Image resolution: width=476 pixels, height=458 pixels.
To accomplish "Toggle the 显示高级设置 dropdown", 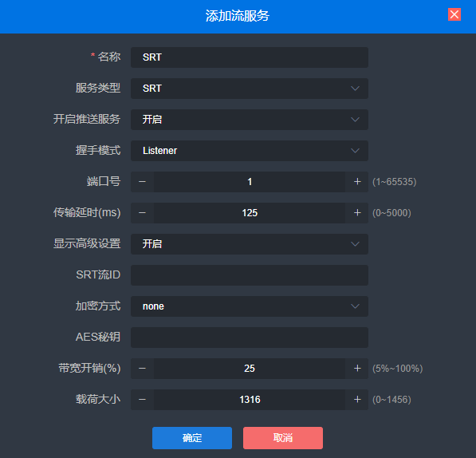I will [250, 244].
